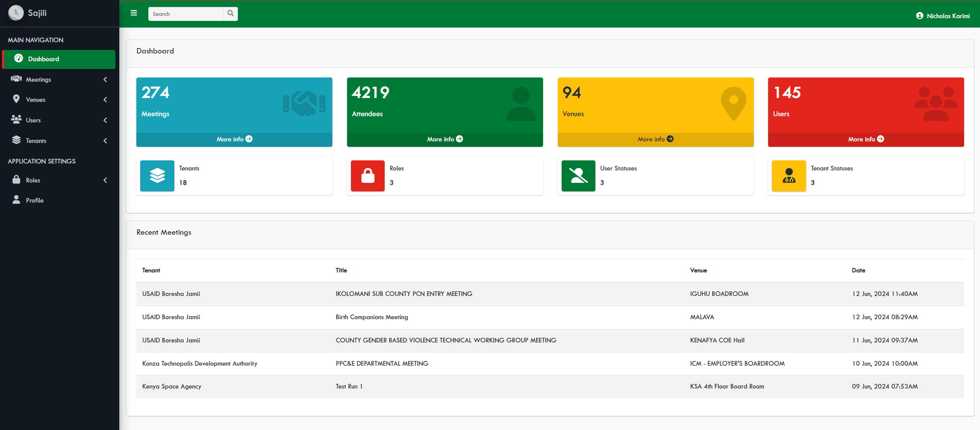The width and height of the screenshot is (980, 430).
Task: Click the Sajili logo circle
Action: coord(15,13)
